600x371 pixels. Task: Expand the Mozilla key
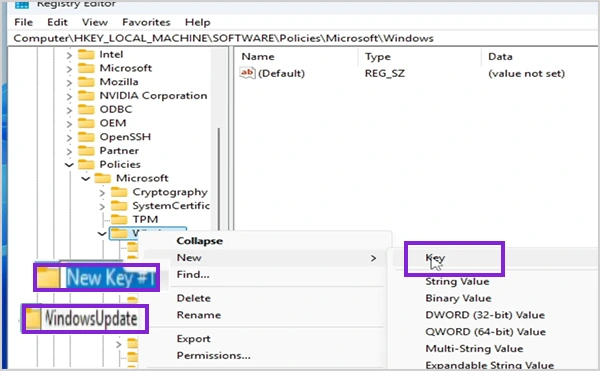(x=69, y=83)
